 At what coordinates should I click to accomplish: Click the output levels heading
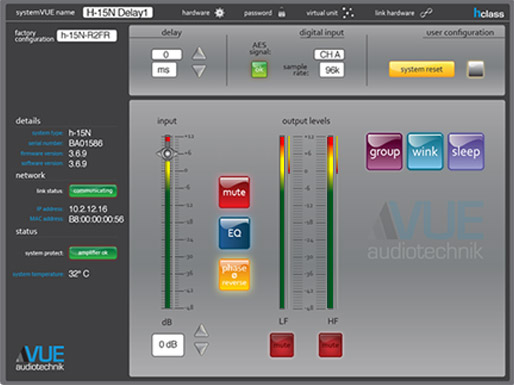coord(306,121)
